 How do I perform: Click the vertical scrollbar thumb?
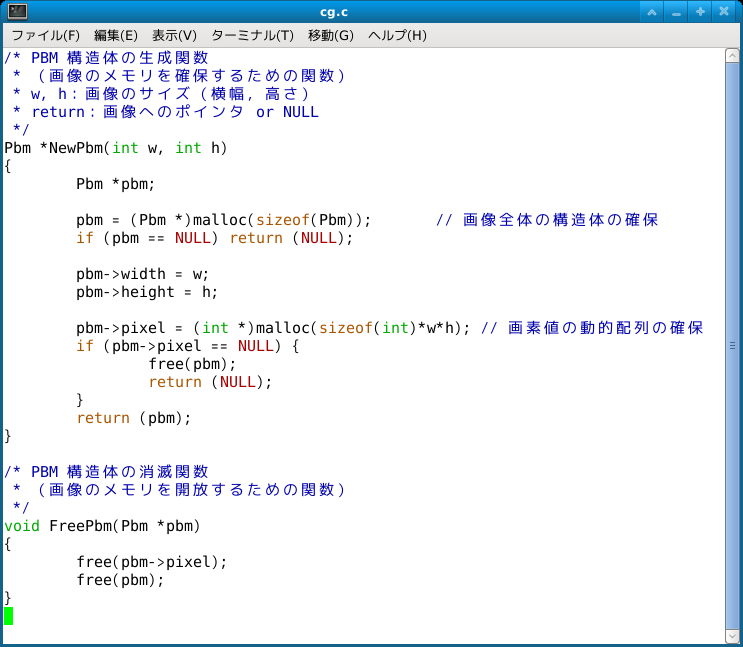[x=732, y=345]
